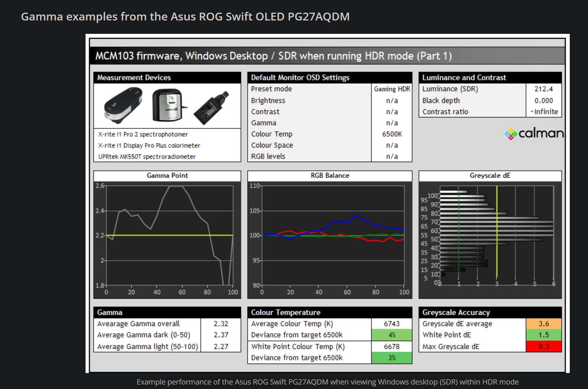Click the yellow 2.2 target line in Gamma chart

(170, 235)
